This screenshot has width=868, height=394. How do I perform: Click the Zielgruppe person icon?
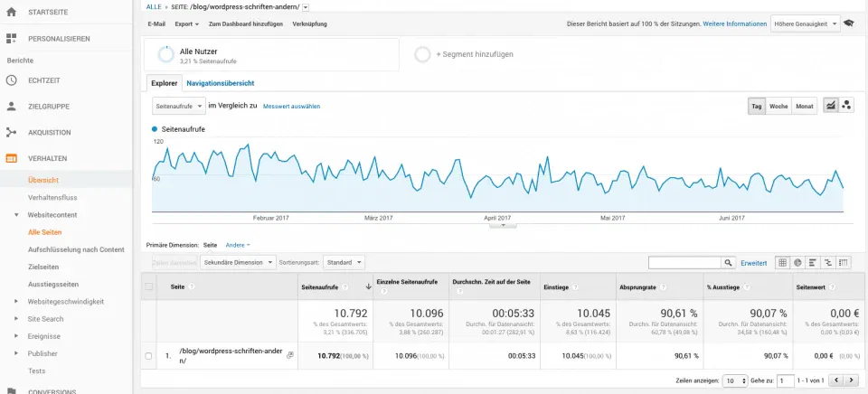click(11, 107)
